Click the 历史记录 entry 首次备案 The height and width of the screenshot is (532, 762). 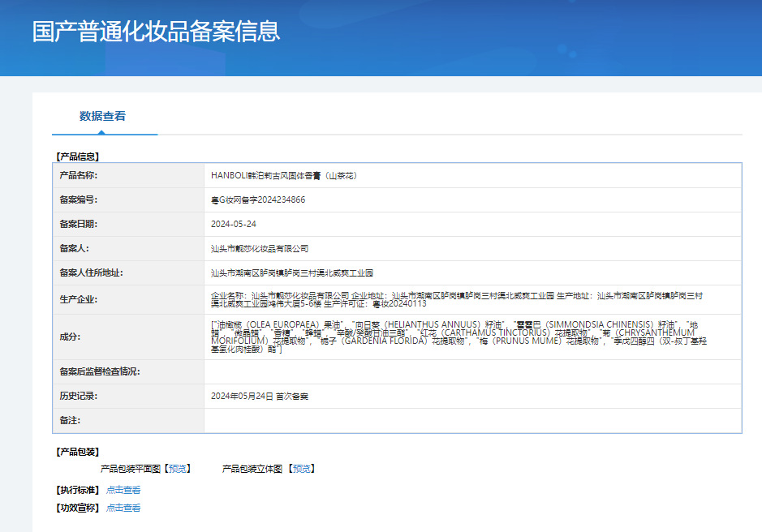(260, 397)
